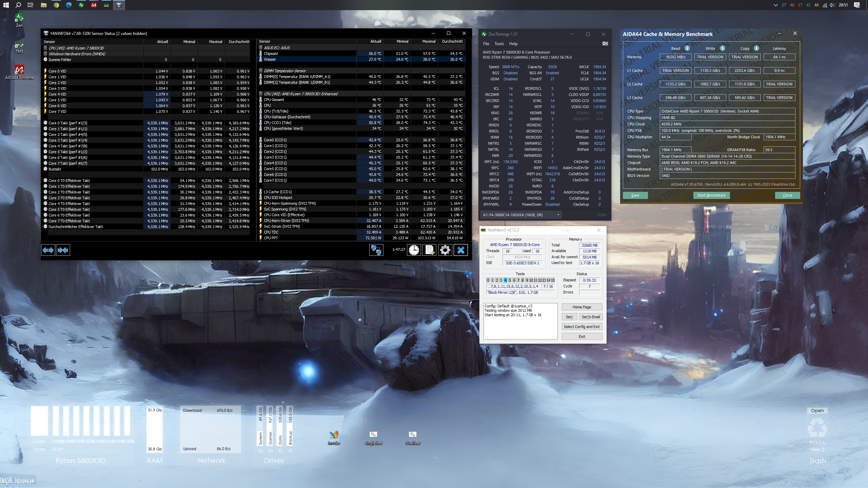Open HWiNFO sensor settings gear
Viewport: 868px width, 488px height.
tap(445, 250)
